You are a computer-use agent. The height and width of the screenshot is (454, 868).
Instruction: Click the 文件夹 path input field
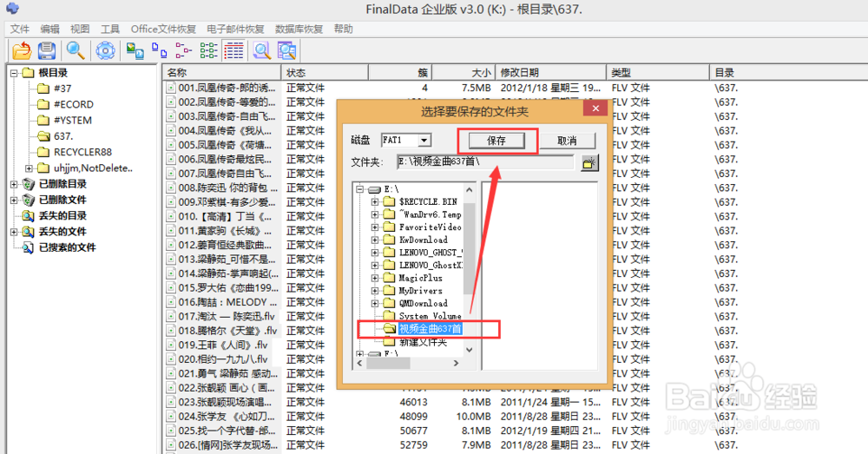pyautogui.click(x=485, y=161)
